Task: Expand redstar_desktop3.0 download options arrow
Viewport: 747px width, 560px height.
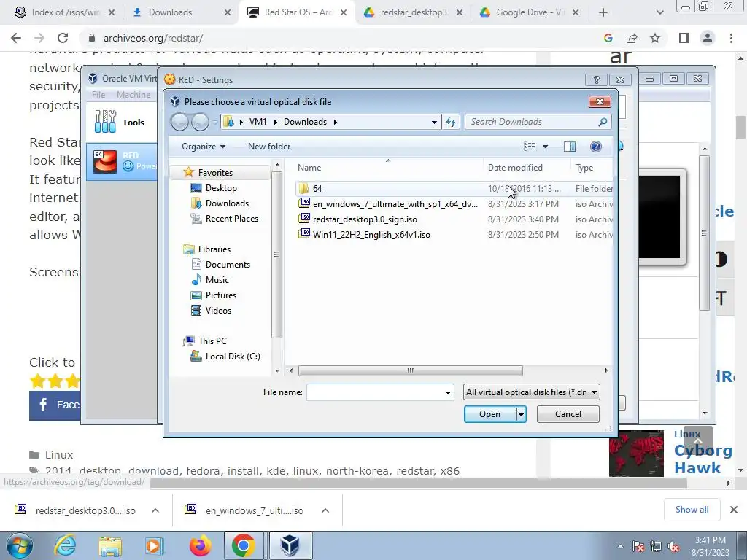Action: point(155,510)
